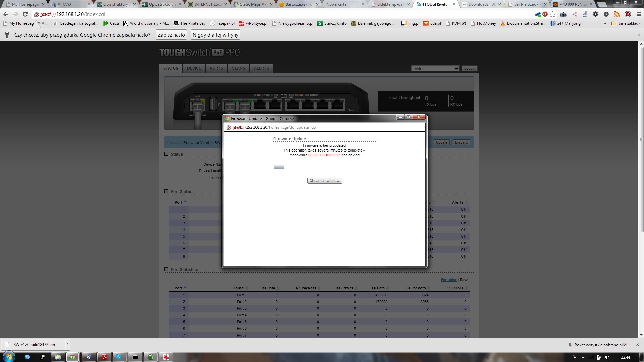
Task: Click the volume speaker tray icon
Action: [607, 357]
